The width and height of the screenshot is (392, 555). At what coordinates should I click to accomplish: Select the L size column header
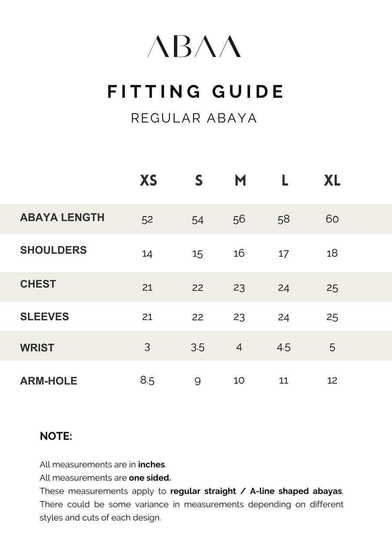(284, 180)
